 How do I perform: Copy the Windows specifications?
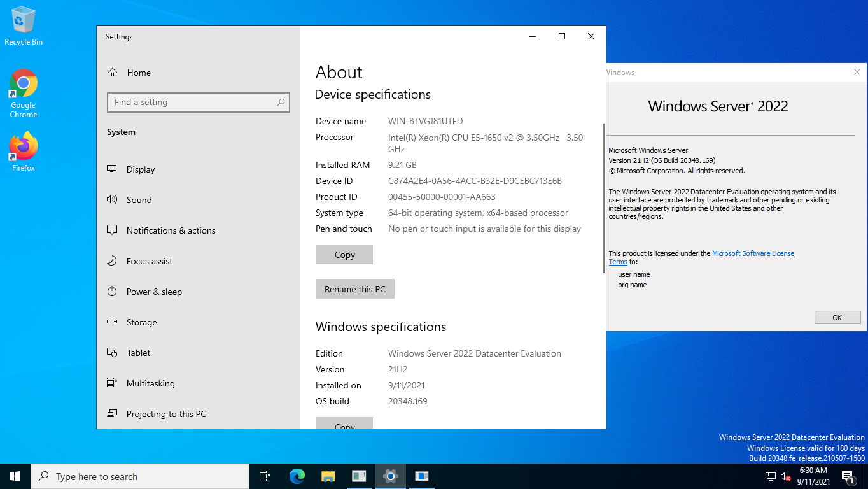click(x=344, y=423)
